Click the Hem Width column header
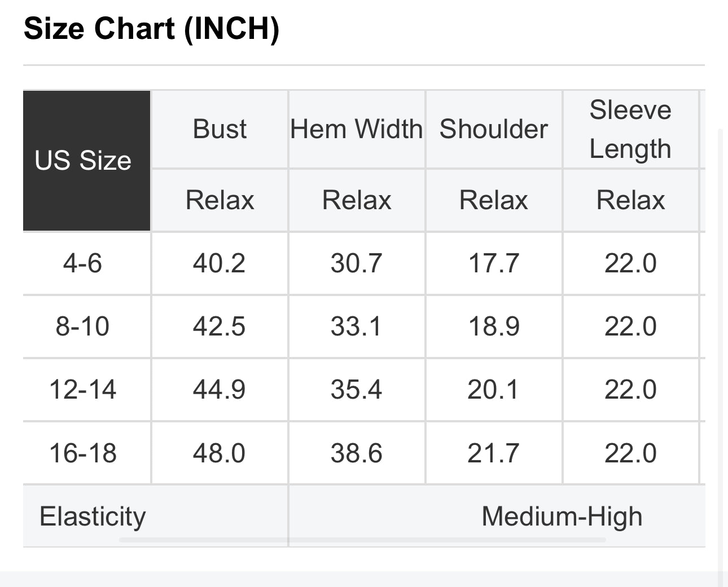 point(357,129)
